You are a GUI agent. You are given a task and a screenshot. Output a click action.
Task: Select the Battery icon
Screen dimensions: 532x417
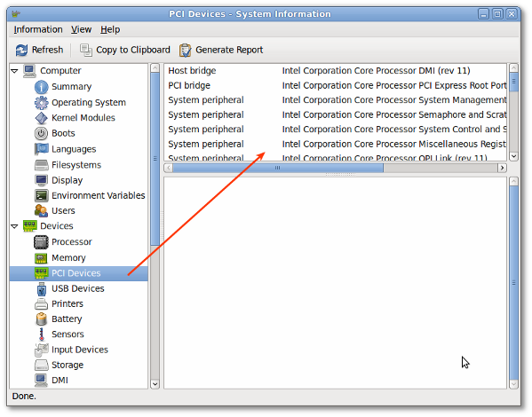pos(41,319)
